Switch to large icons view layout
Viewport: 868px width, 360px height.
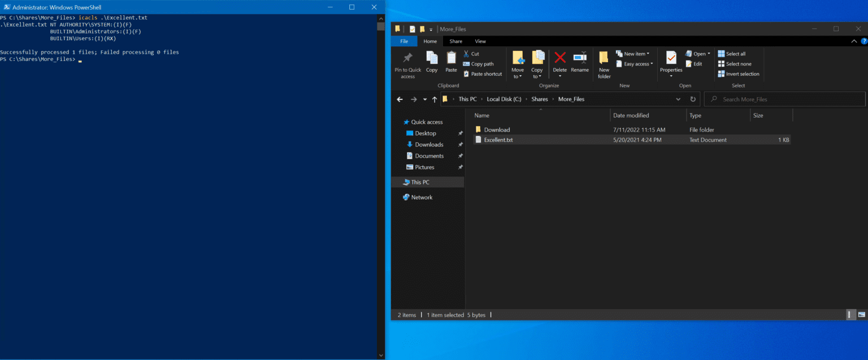(x=861, y=315)
